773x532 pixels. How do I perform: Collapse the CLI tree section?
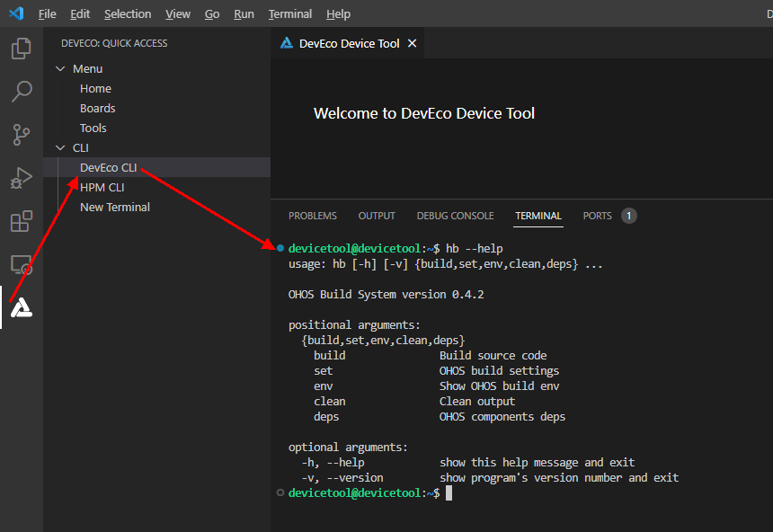pos(60,148)
